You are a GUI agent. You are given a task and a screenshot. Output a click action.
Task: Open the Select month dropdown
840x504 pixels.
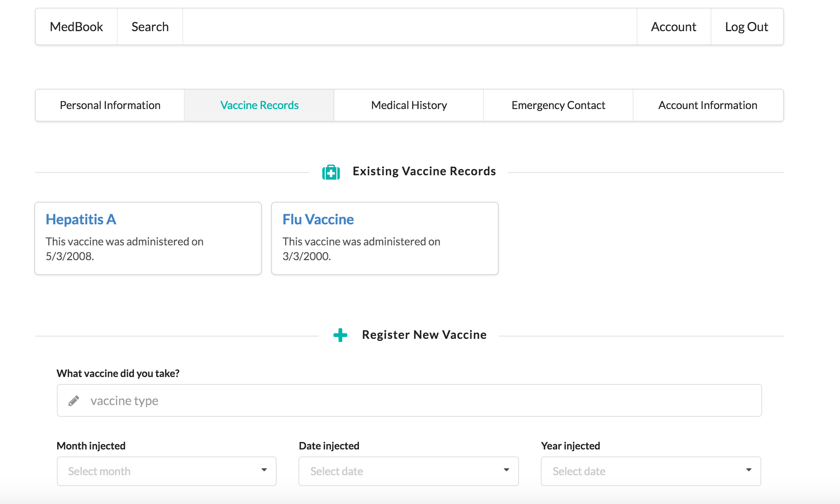[166, 471]
